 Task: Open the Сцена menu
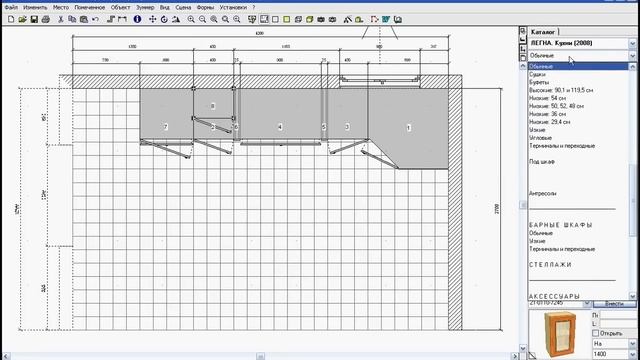pos(183,7)
